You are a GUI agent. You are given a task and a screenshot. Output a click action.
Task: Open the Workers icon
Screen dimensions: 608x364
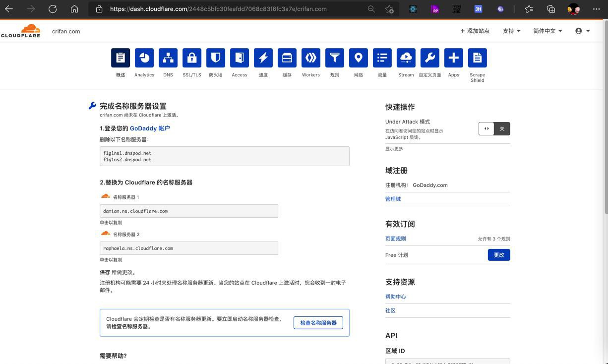pos(311,58)
